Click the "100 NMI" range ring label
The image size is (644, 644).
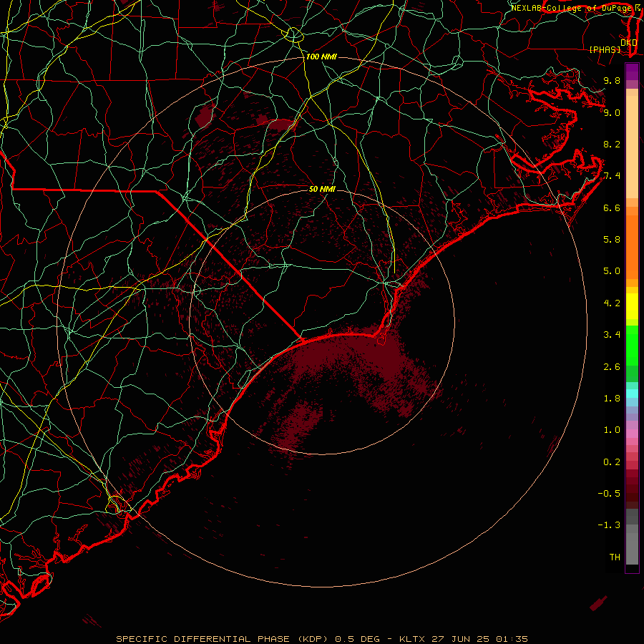click(321, 57)
